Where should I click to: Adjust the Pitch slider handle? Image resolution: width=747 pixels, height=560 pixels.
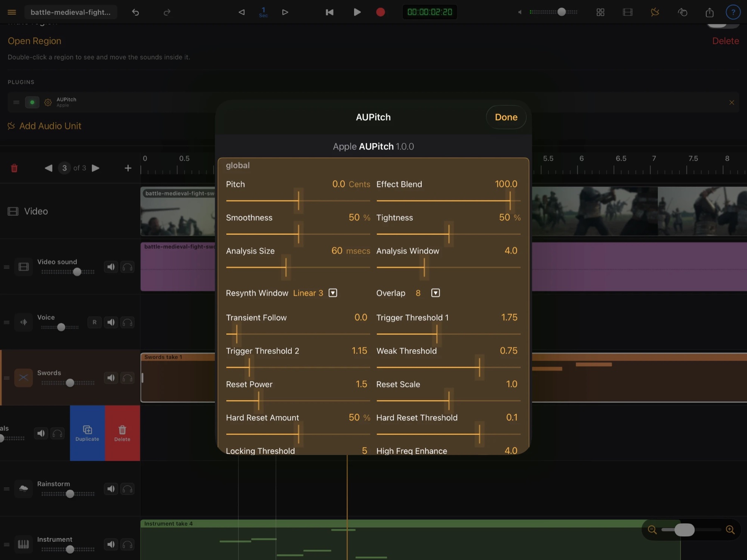pyautogui.click(x=298, y=201)
